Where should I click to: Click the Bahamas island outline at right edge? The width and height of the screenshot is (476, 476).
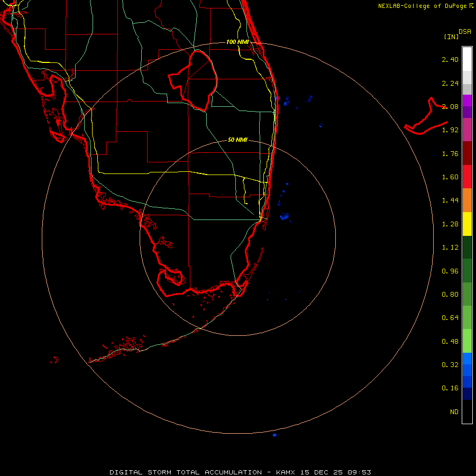pos(426,117)
